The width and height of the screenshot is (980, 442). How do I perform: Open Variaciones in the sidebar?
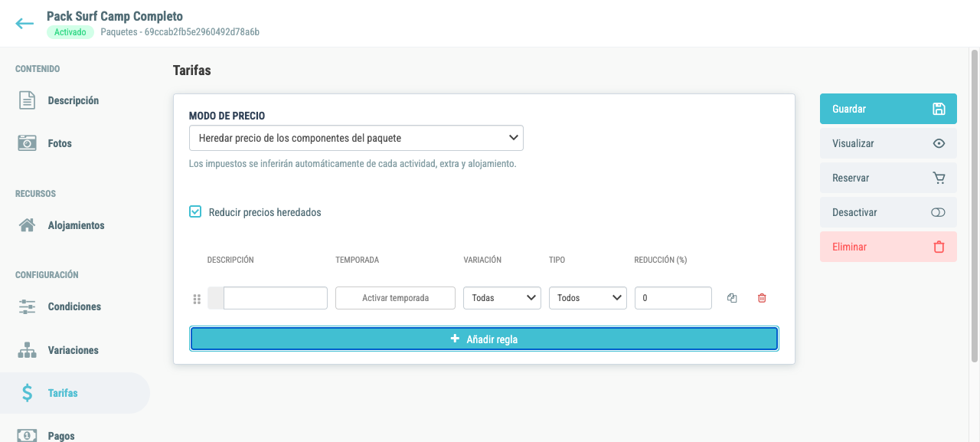click(75, 350)
